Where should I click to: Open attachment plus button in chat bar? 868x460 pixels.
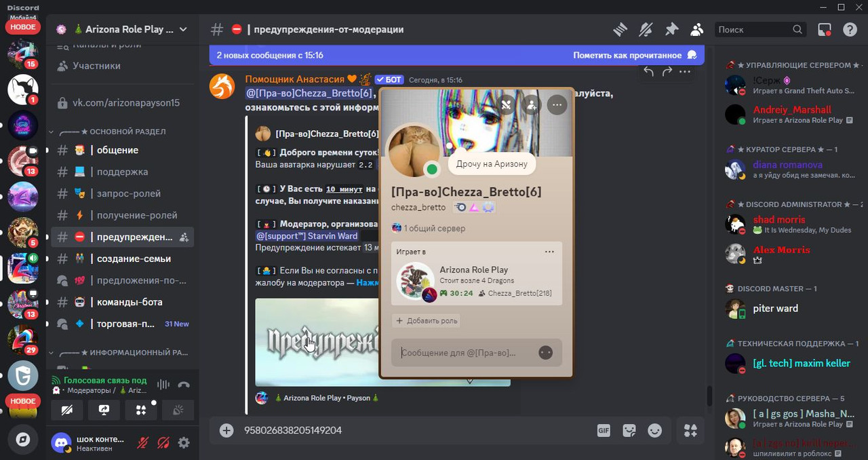[226, 430]
